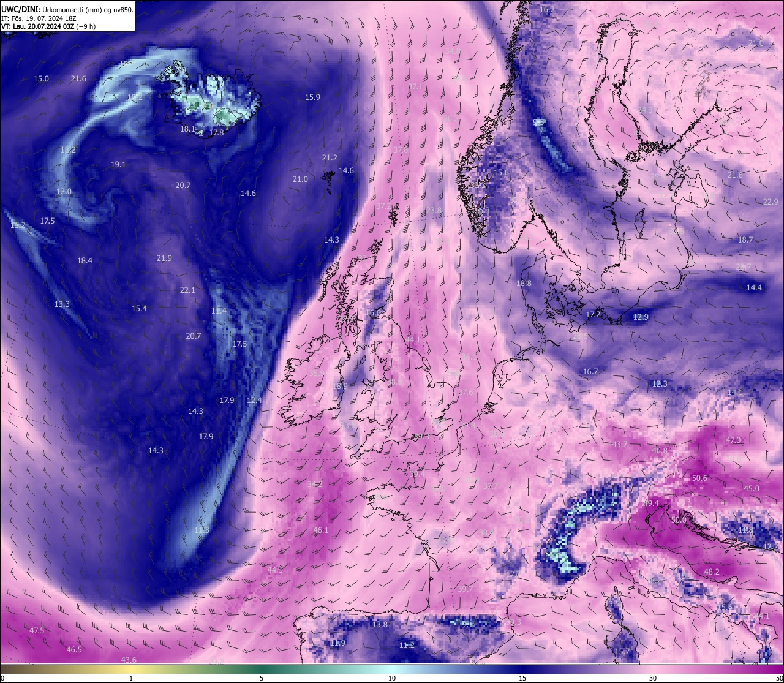This screenshot has width=784, height=683.
Task: Click the VT Lau. 20.07.2024 03Z line
Action: click(48, 26)
